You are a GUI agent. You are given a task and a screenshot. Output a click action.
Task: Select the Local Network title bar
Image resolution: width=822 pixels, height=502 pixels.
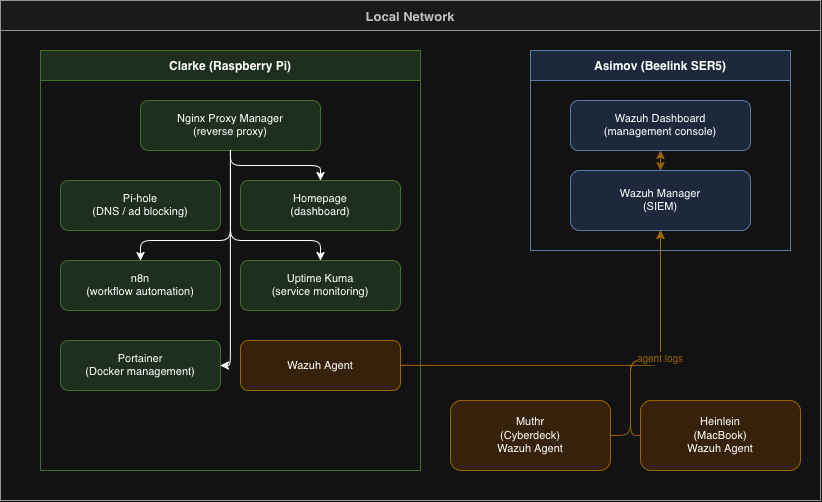pos(410,16)
